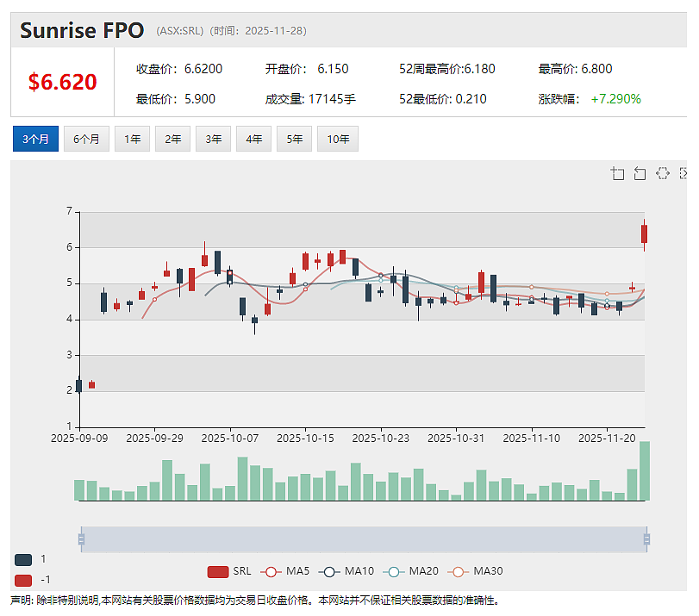Click the y-axis label 7

69,211
